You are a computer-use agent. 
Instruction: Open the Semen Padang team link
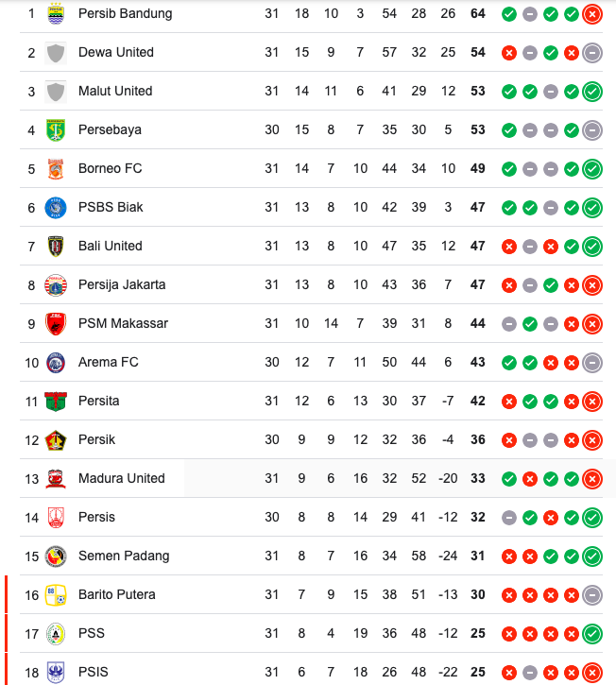124,557
